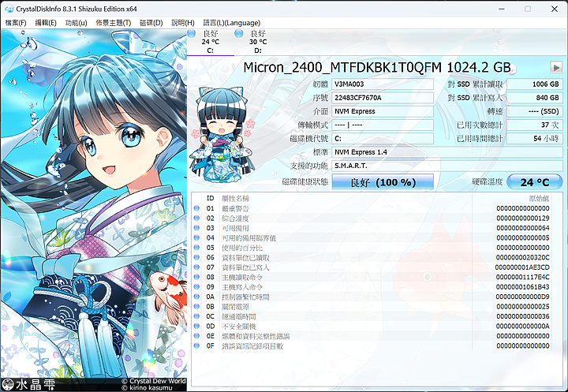This screenshot has width=568, height=392.
Task: Select raw value 0000001061B43 in row 09
Action: pyautogui.click(x=523, y=286)
